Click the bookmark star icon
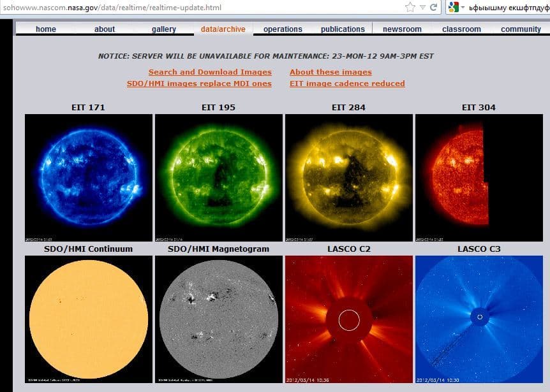This screenshot has height=392, width=550. [410, 7]
